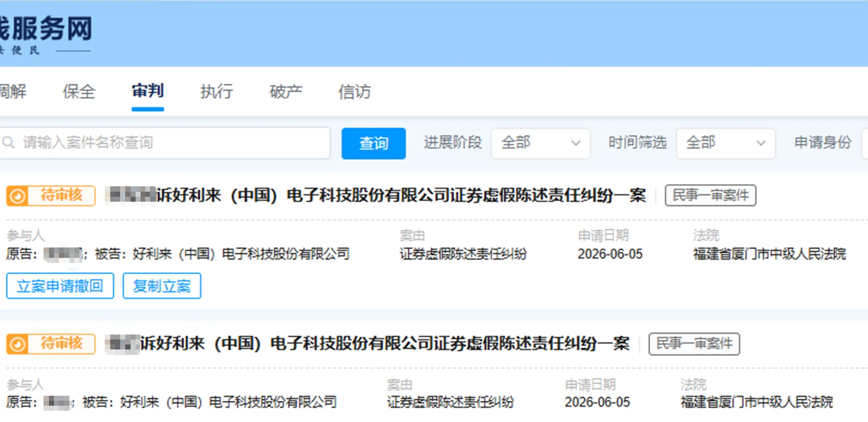
Task: Expand the 时间筛选 dropdown
Action: click(726, 143)
